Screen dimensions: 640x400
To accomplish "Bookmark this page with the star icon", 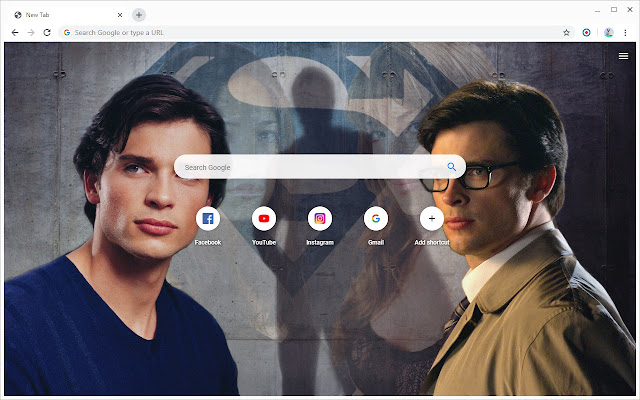I will [566, 33].
